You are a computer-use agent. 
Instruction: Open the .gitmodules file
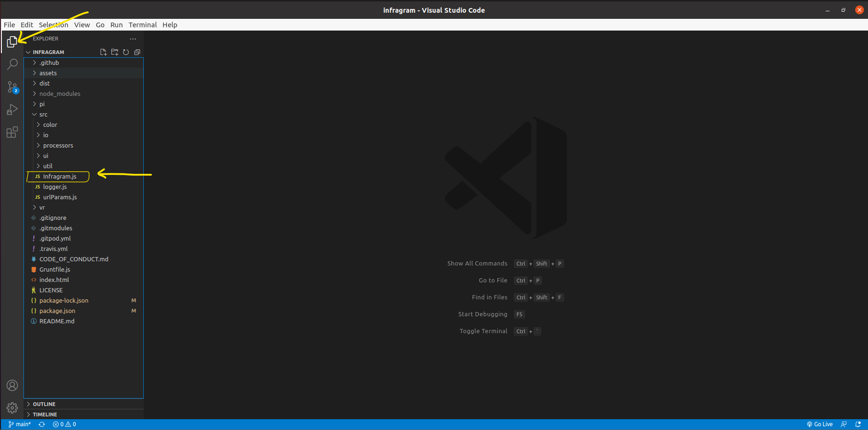pos(84,228)
